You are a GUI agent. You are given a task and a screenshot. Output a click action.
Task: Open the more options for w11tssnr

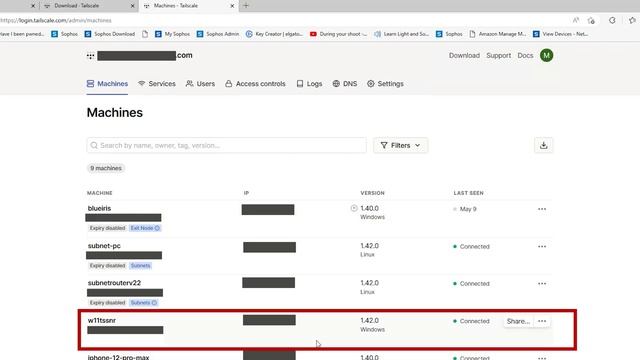click(542, 321)
